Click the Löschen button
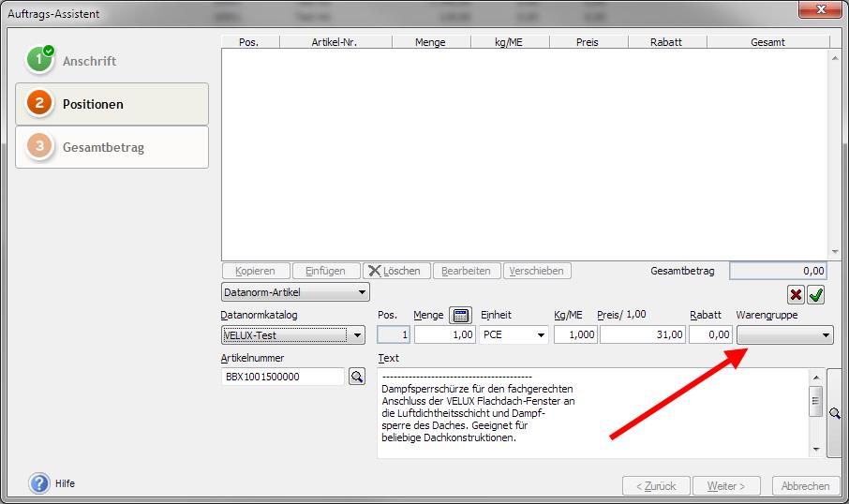 (396, 271)
